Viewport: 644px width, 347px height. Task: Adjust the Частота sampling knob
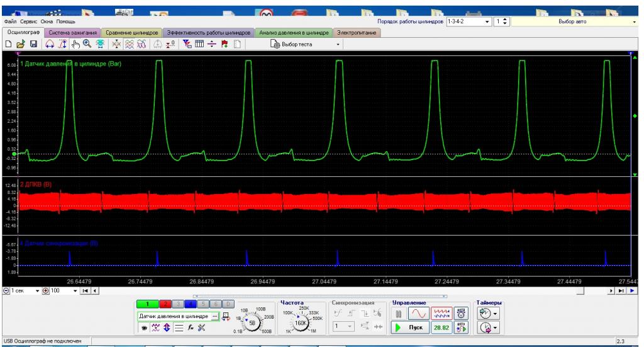[301, 322]
